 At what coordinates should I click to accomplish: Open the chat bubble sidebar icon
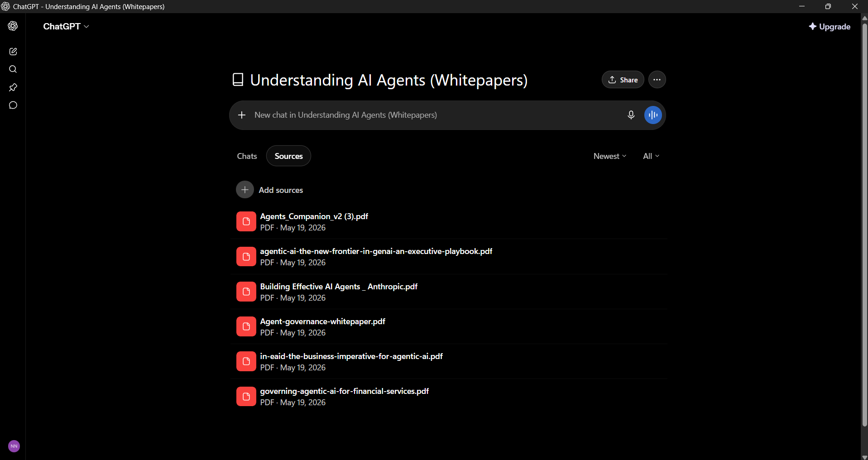(x=13, y=105)
